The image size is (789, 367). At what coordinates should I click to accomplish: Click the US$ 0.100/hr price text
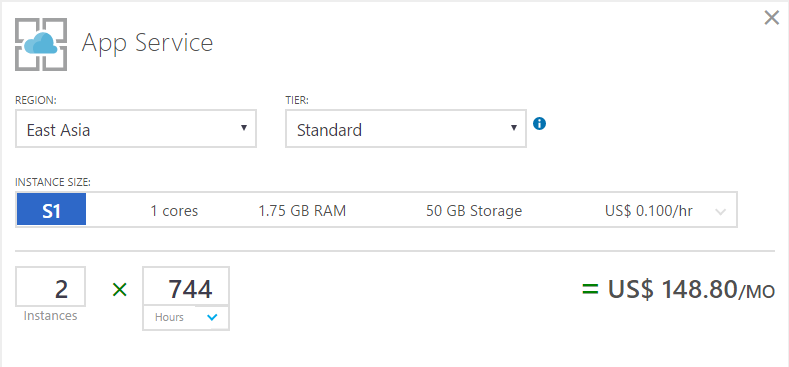tap(649, 210)
